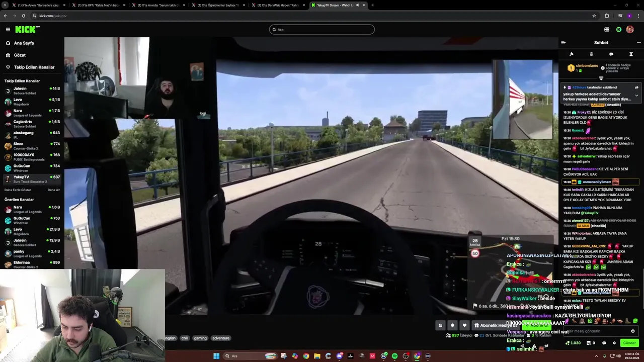This screenshot has height=362, width=644.
Task: Click the 'english' stream tag
Action: (x=170, y=338)
